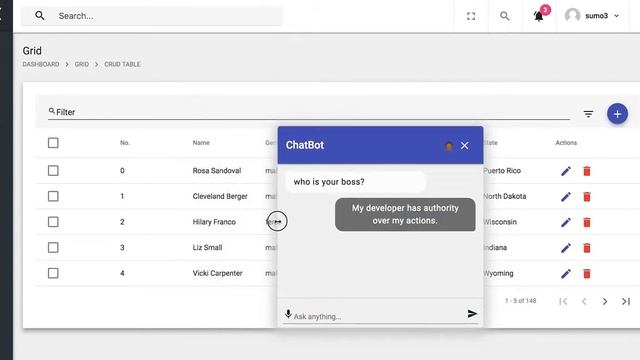Delete Rosa Sandoval row
Screen dimensions: 640x360
click(587, 171)
